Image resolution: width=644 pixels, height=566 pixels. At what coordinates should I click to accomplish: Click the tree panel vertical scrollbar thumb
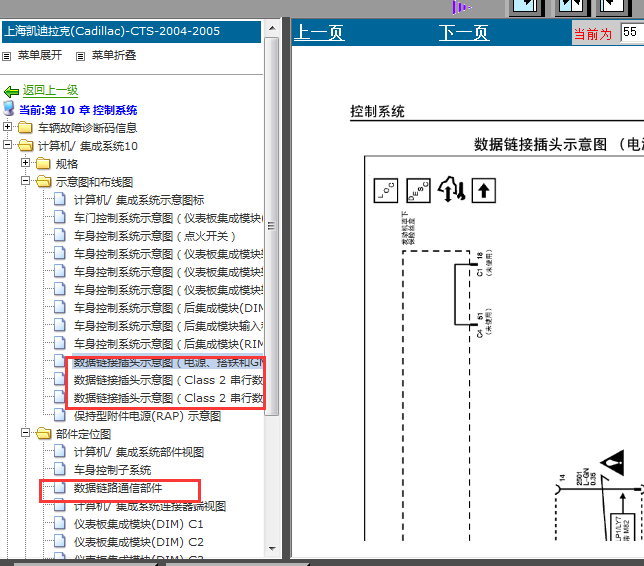coord(271,226)
